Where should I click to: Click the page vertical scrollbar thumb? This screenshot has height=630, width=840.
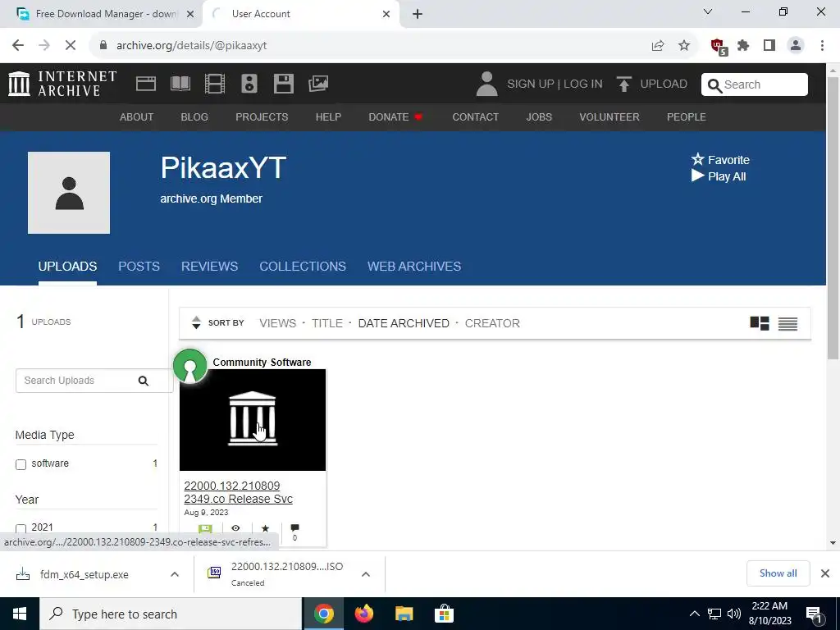833,218
